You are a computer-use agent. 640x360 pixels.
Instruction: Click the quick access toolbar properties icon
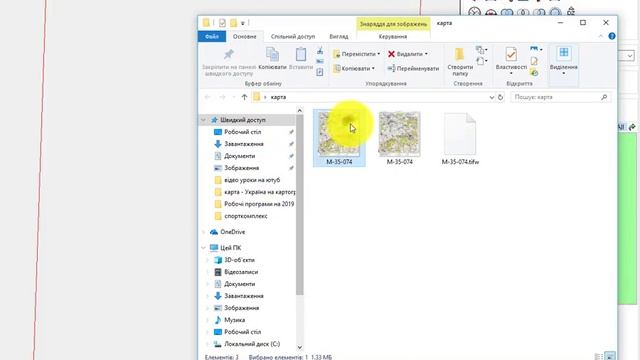pyautogui.click(x=222, y=23)
